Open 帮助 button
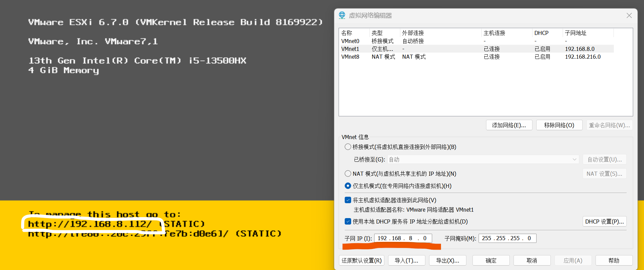The height and width of the screenshot is (270, 644). click(x=614, y=261)
